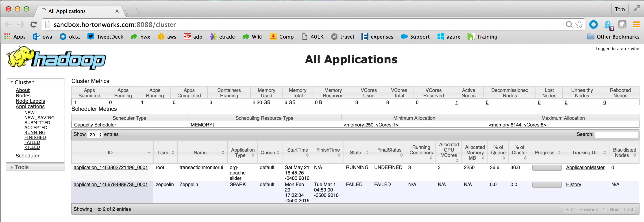Click the Active Nodes count link
Image resolution: width=644 pixels, height=222 pixels.
(457, 102)
